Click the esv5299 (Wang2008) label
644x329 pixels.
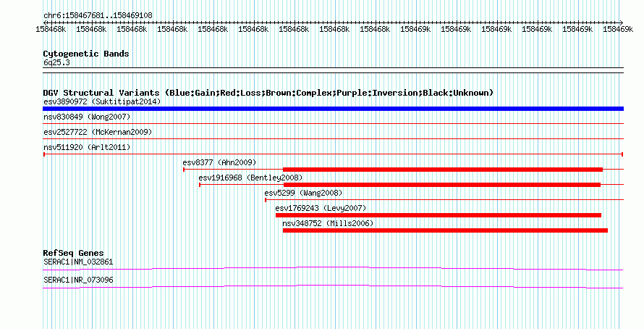[303, 193]
